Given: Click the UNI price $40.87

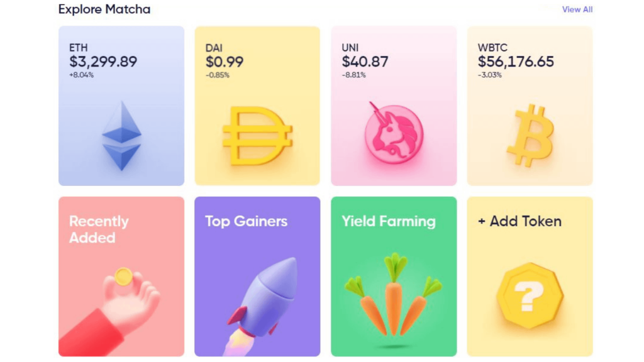Looking at the screenshot, I should (x=365, y=62).
